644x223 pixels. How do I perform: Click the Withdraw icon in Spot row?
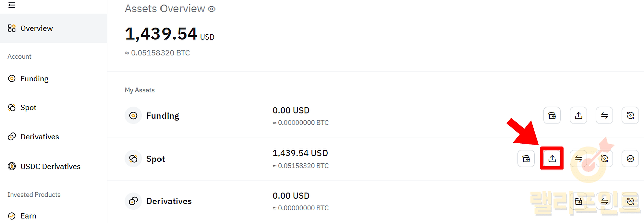pyautogui.click(x=552, y=159)
